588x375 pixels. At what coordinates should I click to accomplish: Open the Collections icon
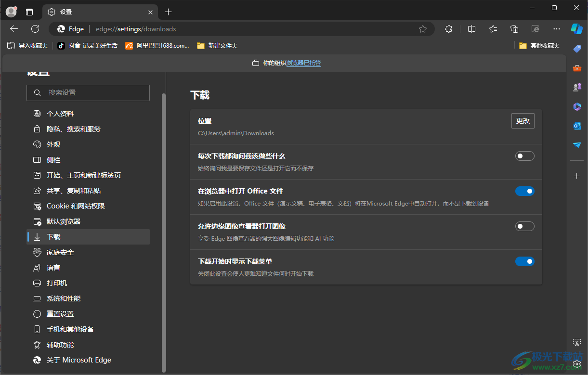514,29
